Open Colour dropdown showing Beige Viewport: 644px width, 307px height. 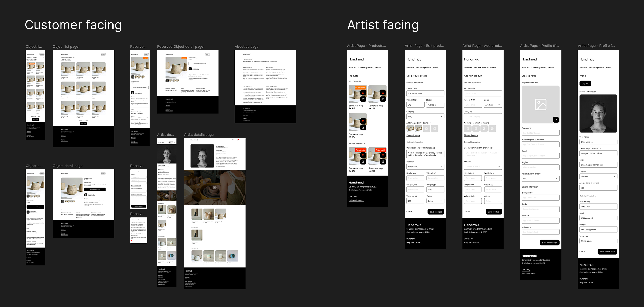(x=435, y=201)
